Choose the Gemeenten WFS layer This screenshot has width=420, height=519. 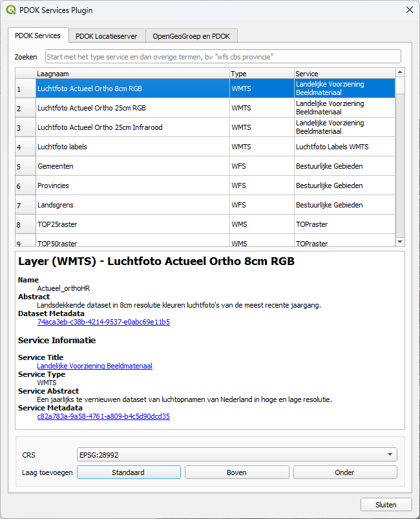(132, 166)
